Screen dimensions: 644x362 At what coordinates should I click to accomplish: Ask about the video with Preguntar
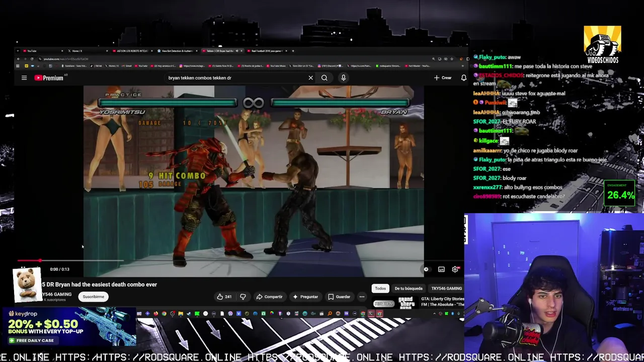point(305,297)
